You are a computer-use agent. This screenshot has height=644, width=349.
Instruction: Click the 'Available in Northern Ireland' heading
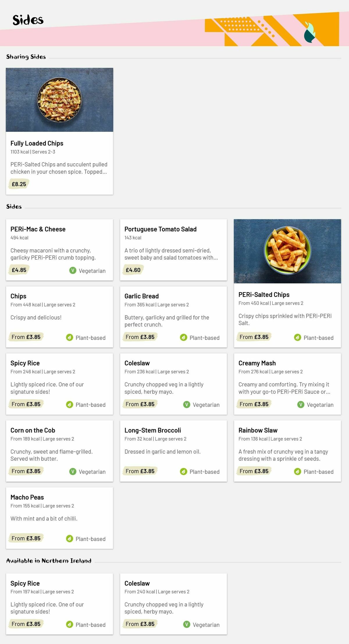[49, 561]
